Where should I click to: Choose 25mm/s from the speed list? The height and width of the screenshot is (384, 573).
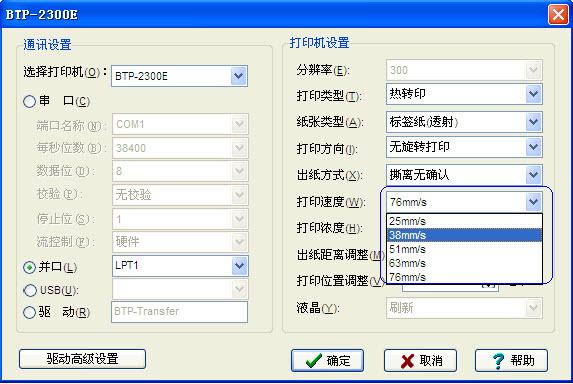click(464, 221)
